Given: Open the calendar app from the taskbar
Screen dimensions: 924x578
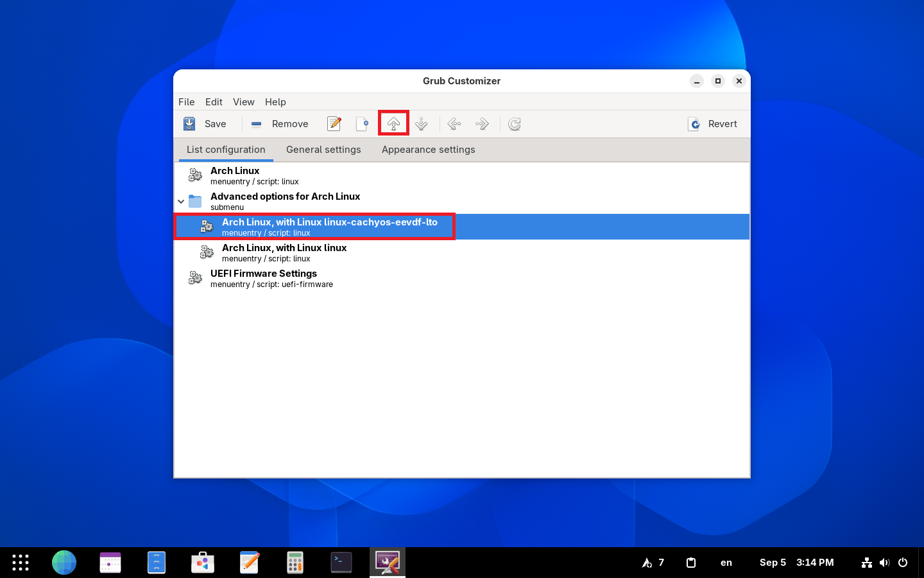Looking at the screenshot, I should coord(110,563).
